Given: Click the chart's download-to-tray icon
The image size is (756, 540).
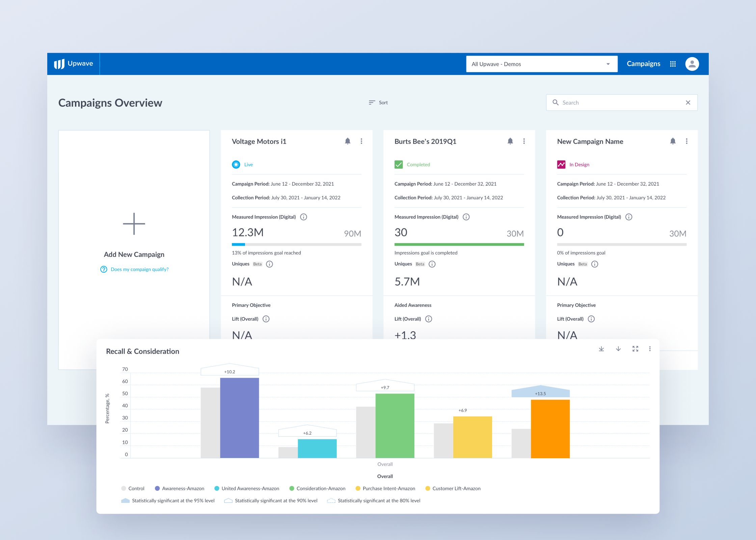Looking at the screenshot, I should point(601,349).
